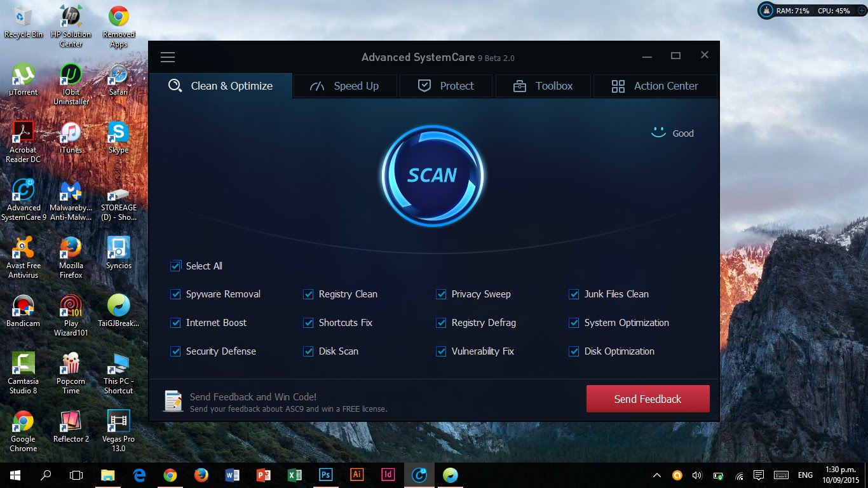Select the Clean & Optimize tab
The image size is (868, 488).
coord(220,86)
